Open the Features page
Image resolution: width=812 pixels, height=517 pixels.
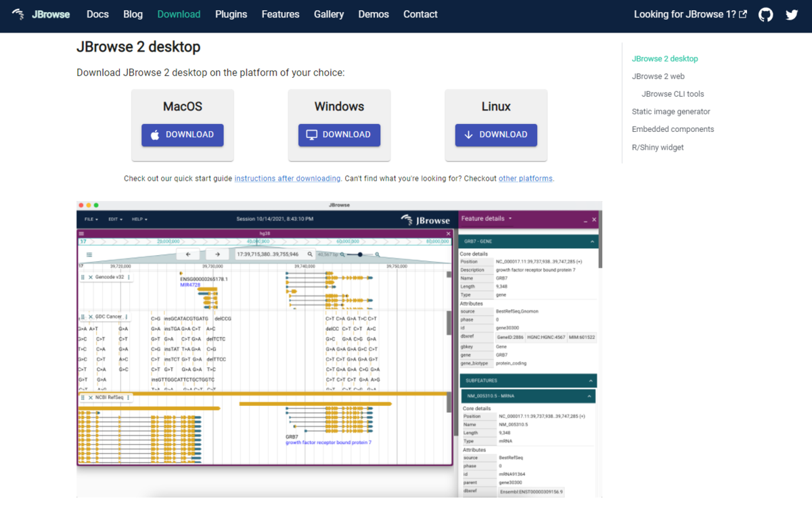(x=280, y=14)
